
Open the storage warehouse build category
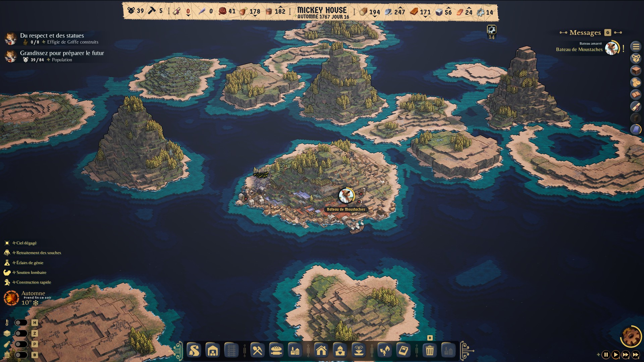(213, 351)
